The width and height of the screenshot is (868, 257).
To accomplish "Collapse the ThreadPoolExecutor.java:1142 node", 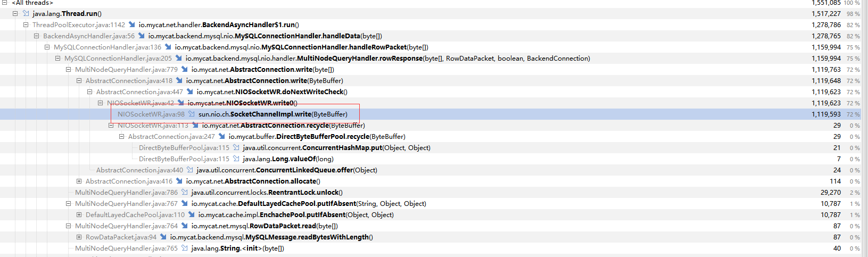I will point(26,25).
